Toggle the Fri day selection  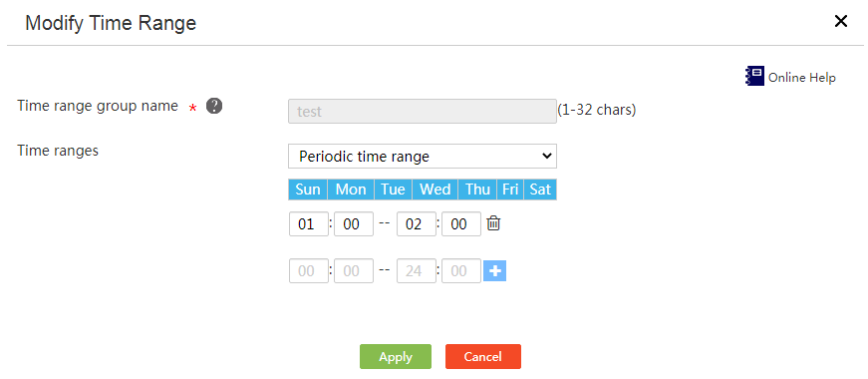[510, 189]
